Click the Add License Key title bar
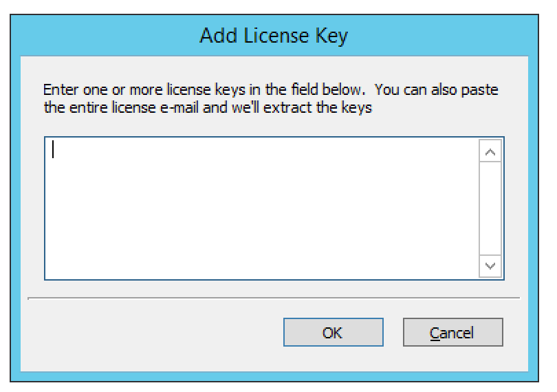This screenshot has width=557, height=392. click(274, 36)
